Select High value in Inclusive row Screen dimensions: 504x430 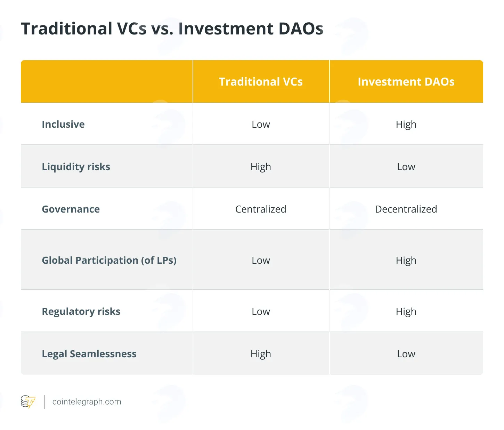(x=406, y=125)
